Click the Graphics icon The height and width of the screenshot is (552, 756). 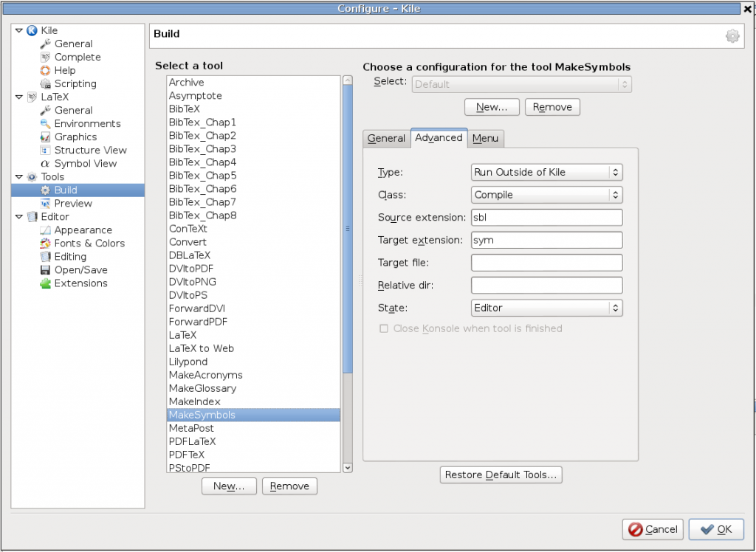[x=45, y=137]
